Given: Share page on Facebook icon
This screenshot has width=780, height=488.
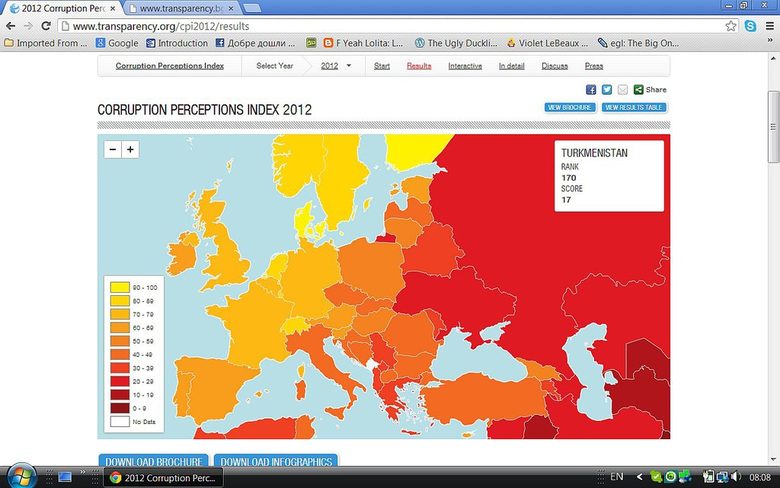Looking at the screenshot, I should 590,90.
